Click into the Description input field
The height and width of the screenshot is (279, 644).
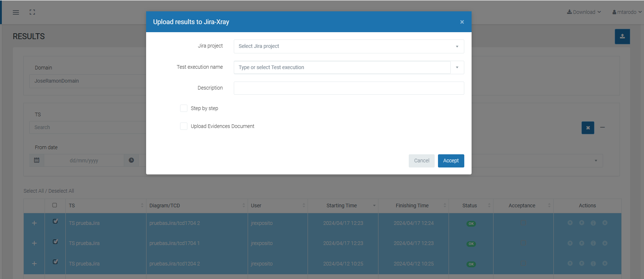point(348,88)
